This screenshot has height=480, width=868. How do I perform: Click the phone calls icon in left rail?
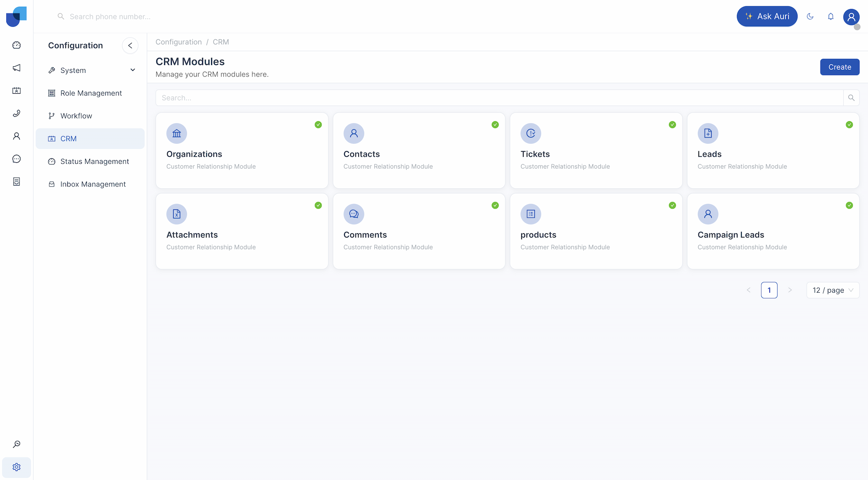coord(17,113)
